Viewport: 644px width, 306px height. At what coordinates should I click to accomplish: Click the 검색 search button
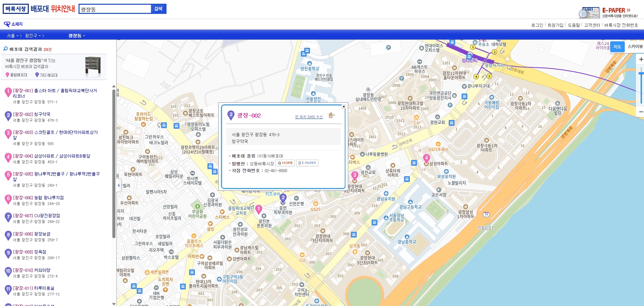(x=158, y=9)
